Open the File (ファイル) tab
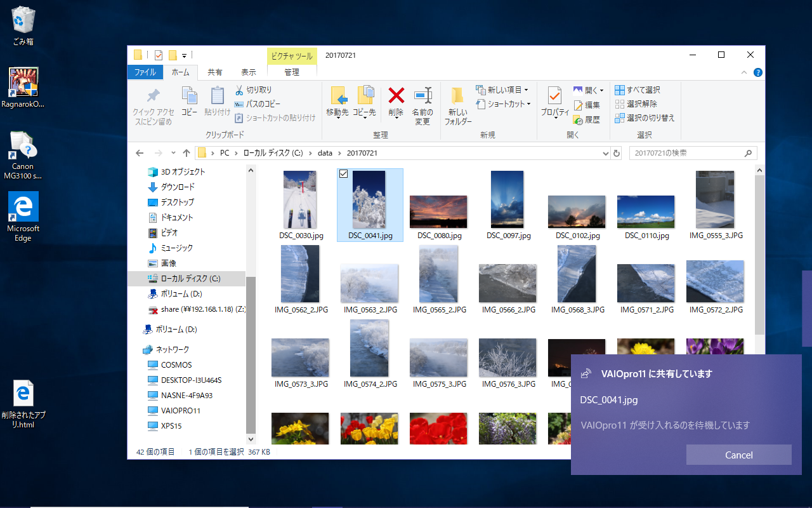The height and width of the screenshot is (508, 812). click(145, 72)
